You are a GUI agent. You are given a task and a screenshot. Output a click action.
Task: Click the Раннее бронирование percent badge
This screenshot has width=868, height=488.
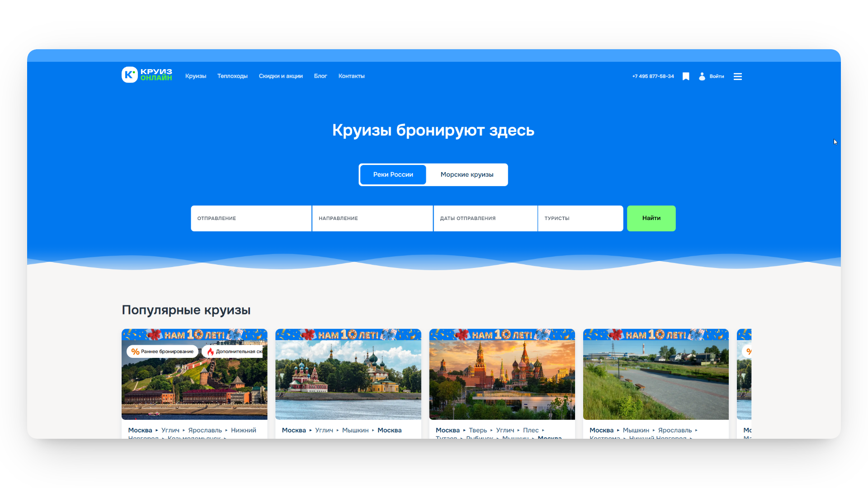pos(163,352)
